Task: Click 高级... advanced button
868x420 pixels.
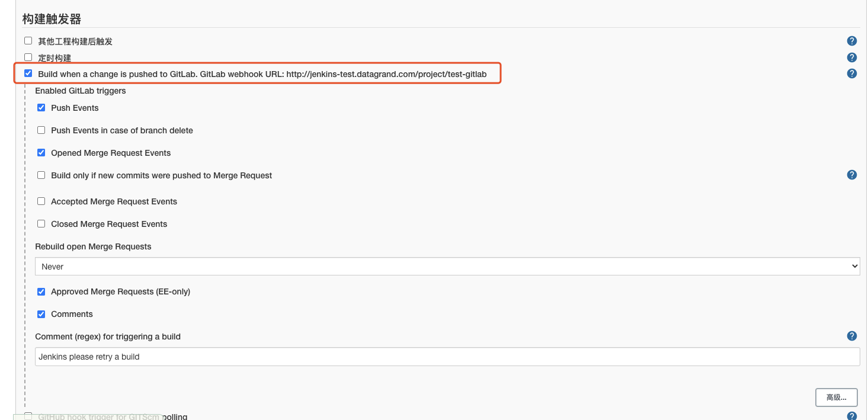Action: 836,397
